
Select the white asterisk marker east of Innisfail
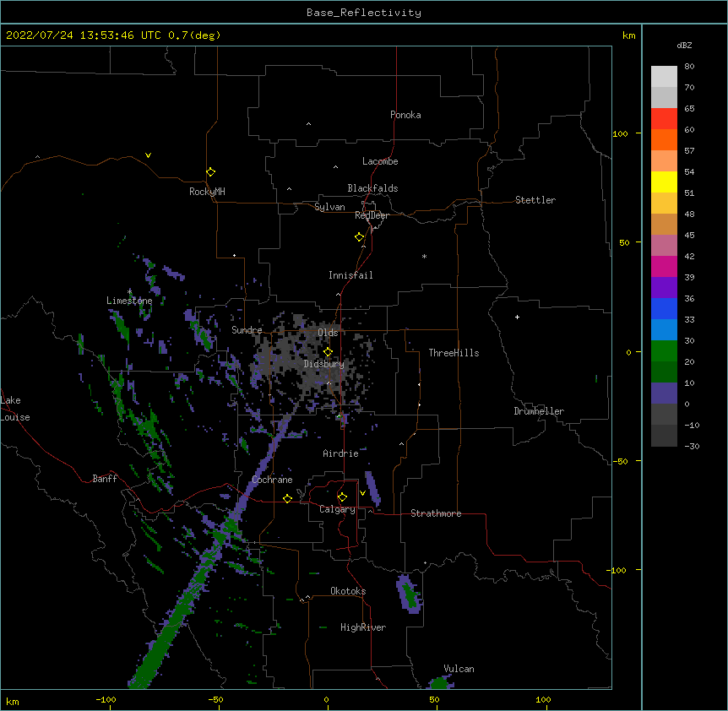tap(424, 256)
